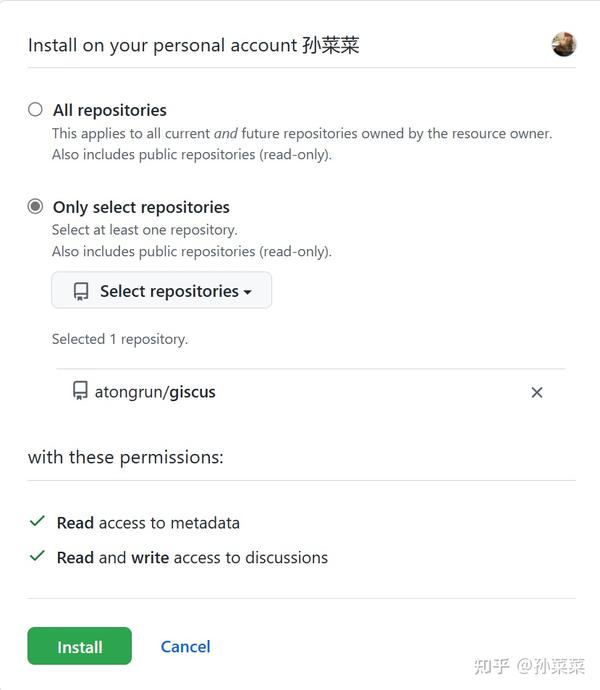Select the All repositories radio button

coord(36,110)
